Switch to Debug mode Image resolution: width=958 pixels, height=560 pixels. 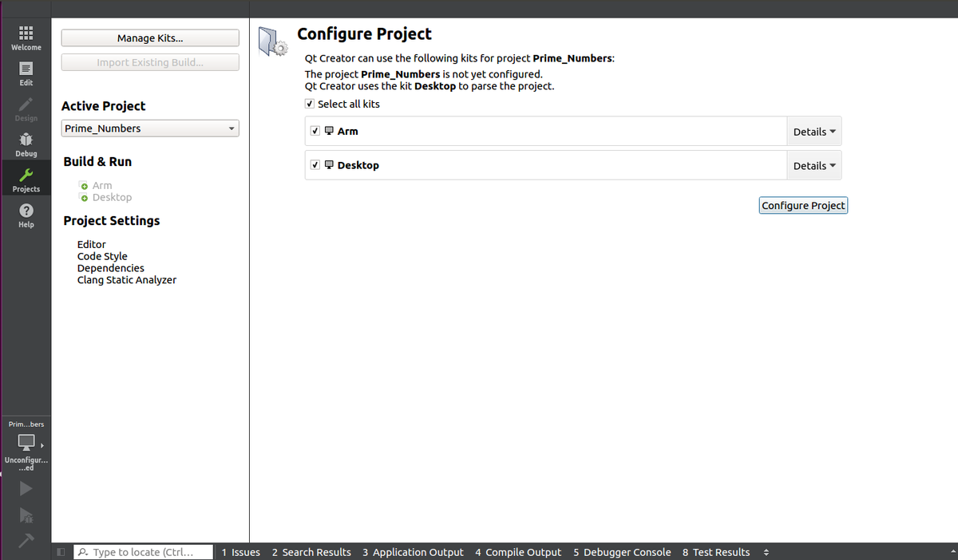click(26, 144)
